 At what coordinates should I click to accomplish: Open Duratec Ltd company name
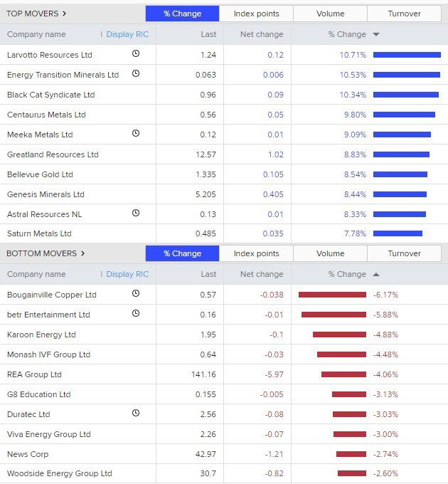click(x=28, y=414)
